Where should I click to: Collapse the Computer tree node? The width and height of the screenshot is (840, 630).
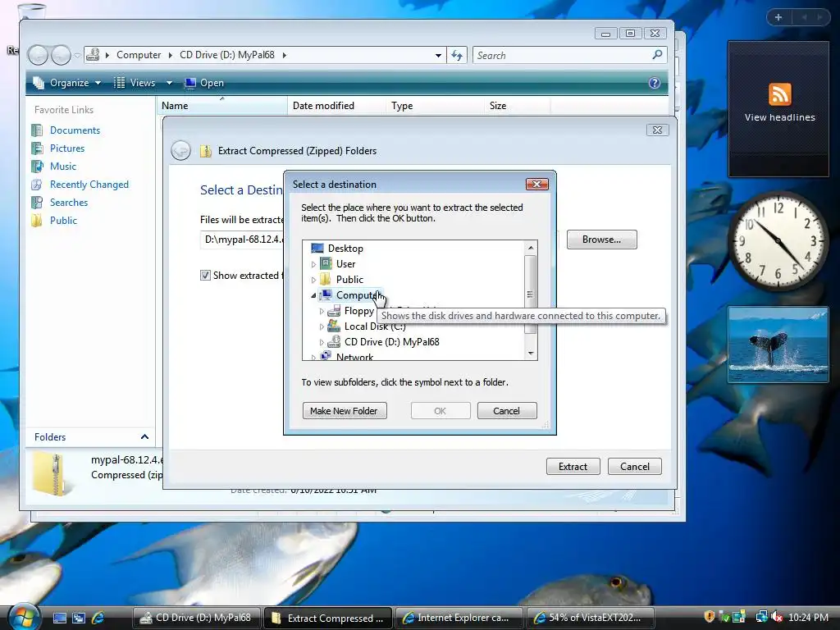tap(314, 295)
